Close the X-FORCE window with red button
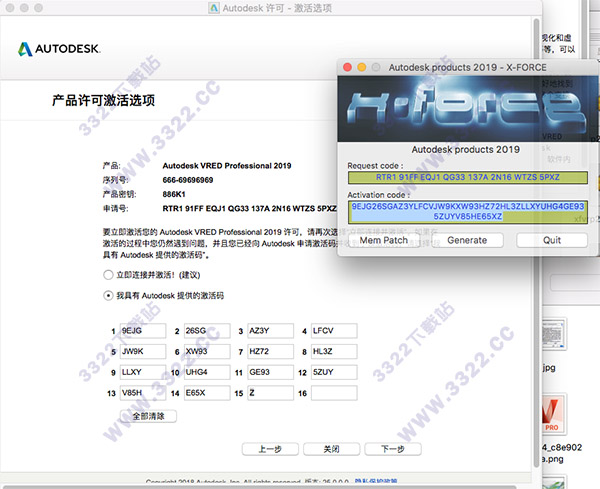The image size is (600, 489). (x=347, y=67)
